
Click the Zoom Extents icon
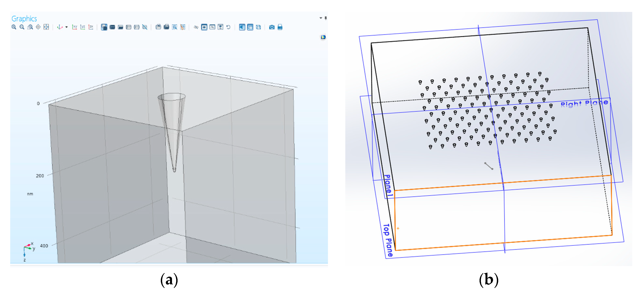pyautogui.click(x=46, y=27)
